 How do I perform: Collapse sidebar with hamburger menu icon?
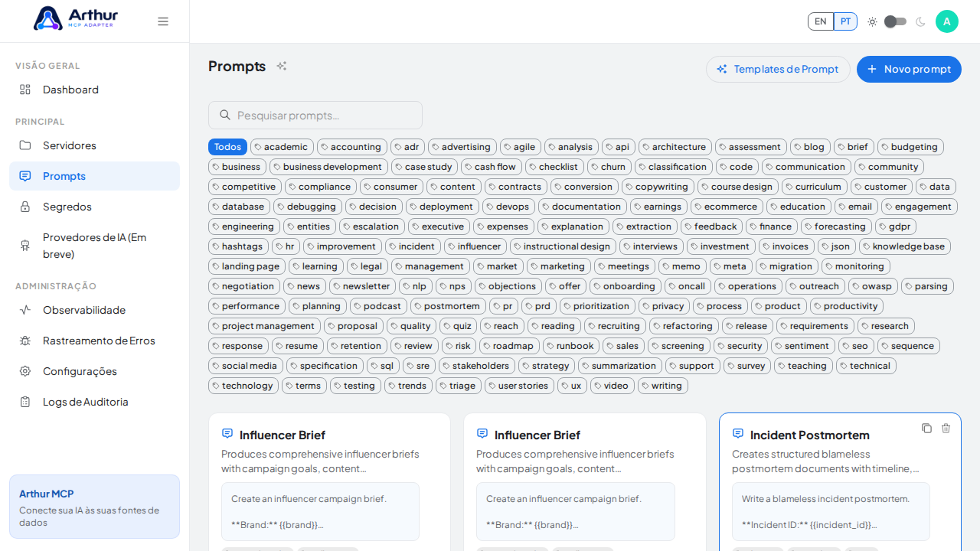tap(163, 21)
